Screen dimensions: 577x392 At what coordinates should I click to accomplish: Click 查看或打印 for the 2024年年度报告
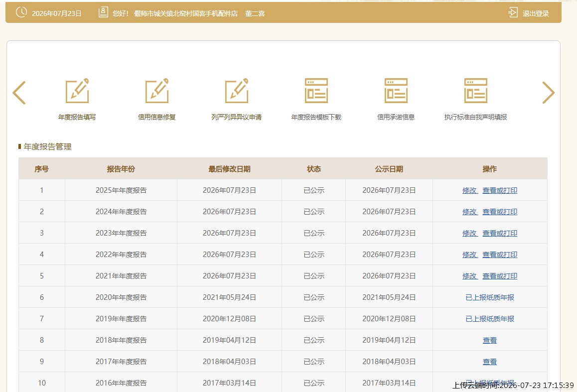[x=500, y=212]
